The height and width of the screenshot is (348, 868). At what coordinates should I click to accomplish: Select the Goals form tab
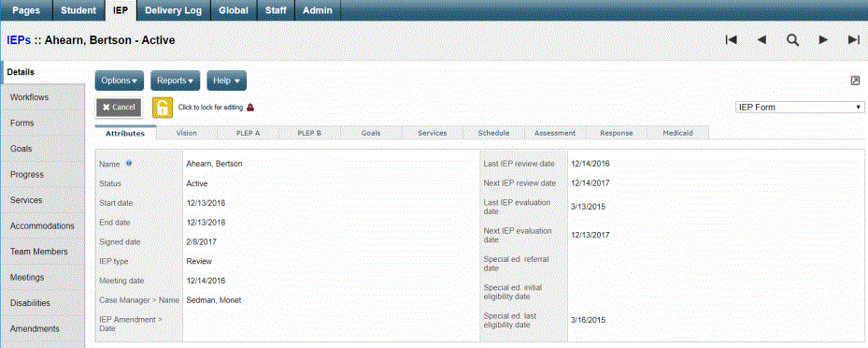371,133
